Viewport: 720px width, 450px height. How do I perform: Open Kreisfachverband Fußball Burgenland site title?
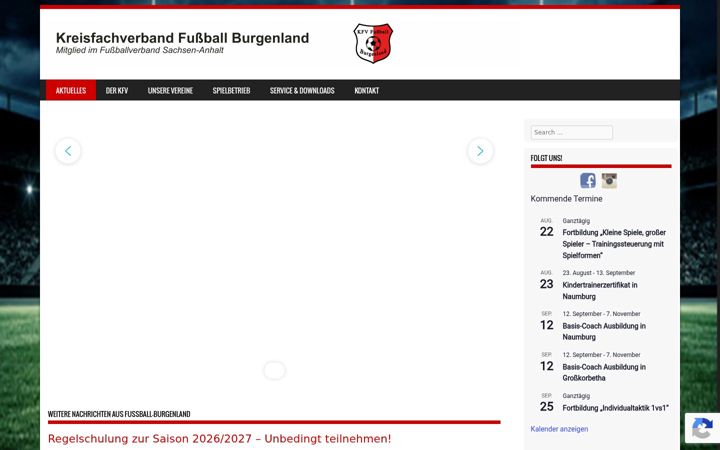182,38
